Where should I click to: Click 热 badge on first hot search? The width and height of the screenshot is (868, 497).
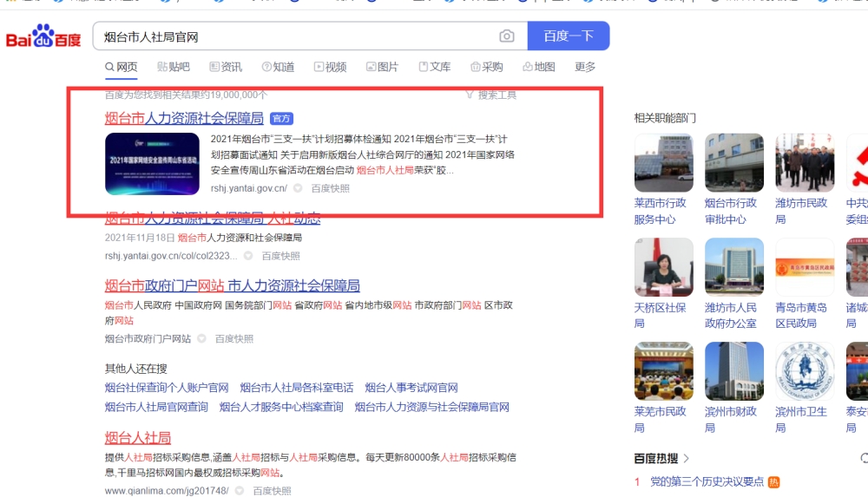pyautogui.click(x=774, y=482)
